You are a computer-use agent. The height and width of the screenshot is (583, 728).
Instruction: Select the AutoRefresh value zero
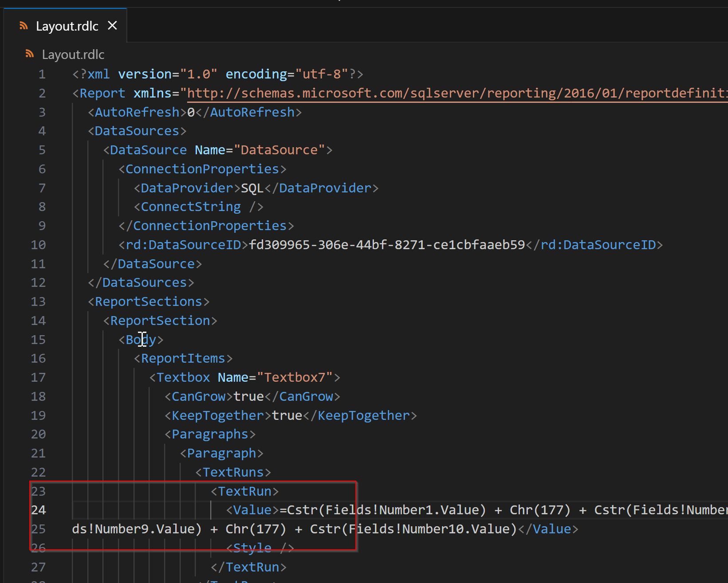click(x=191, y=112)
